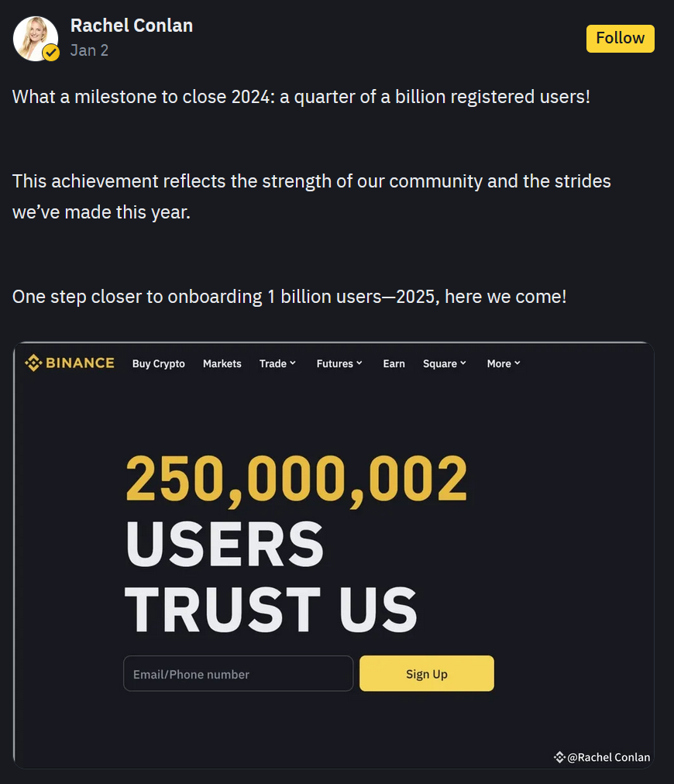The width and height of the screenshot is (674, 784).
Task: Click the Binance logo in the navigation bar
Action: pyautogui.click(x=70, y=363)
